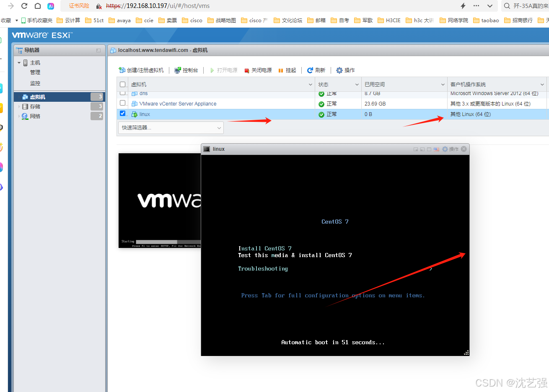Click the VMware console preview thumbnail
The image size is (549, 392).
[160, 200]
